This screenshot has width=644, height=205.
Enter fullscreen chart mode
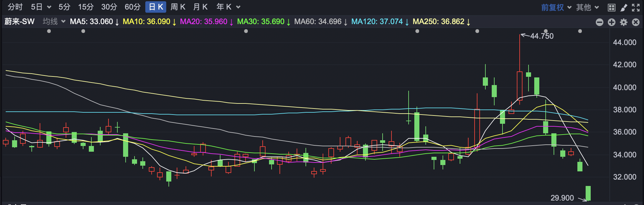635,7
